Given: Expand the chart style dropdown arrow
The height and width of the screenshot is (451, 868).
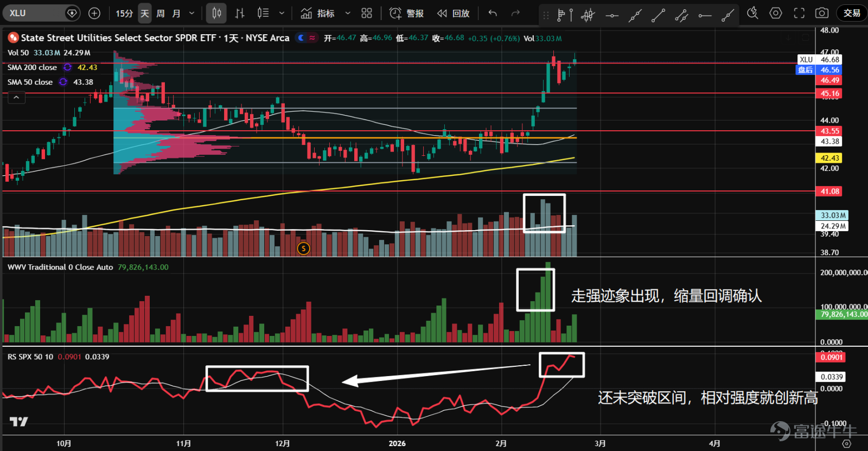Looking at the screenshot, I should [x=282, y=13].
